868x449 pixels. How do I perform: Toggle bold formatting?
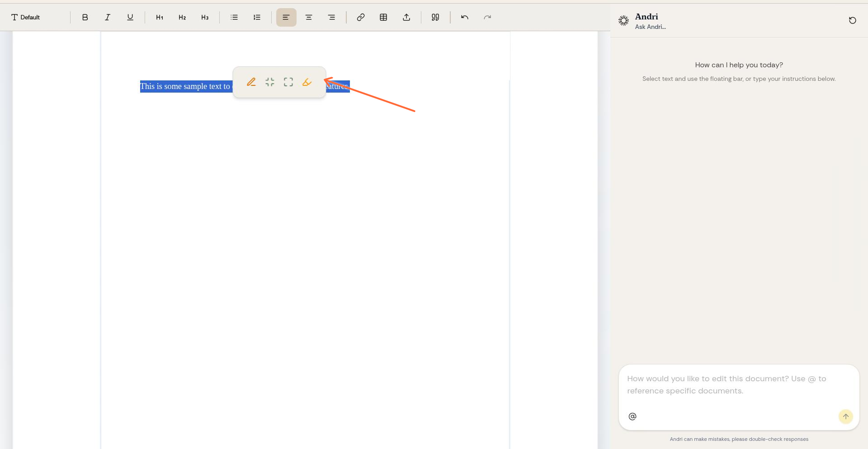(x=85, y=17)
